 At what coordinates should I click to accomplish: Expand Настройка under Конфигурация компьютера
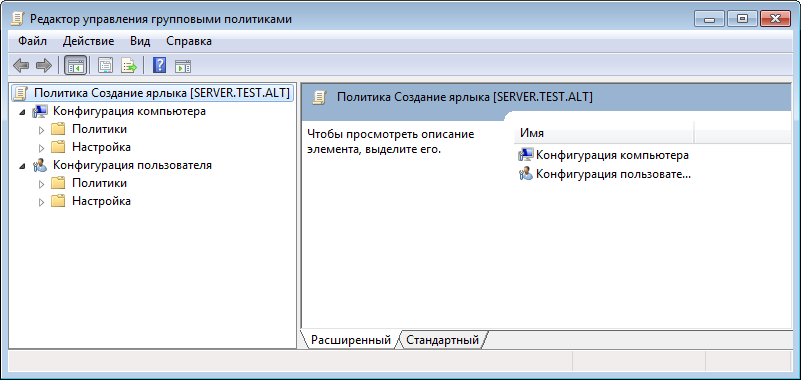click(42, 148)
